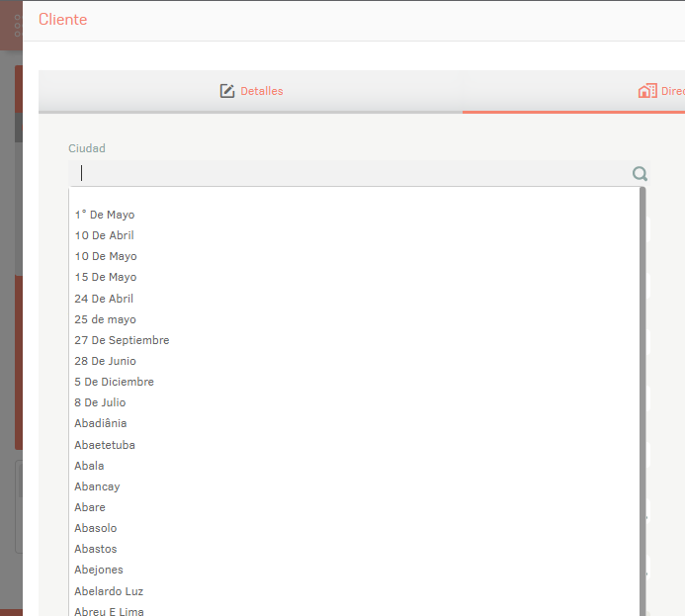Choose "24 De Abril" from list
Viewport: 685px width, 616px height.
[x=354, y=299]
